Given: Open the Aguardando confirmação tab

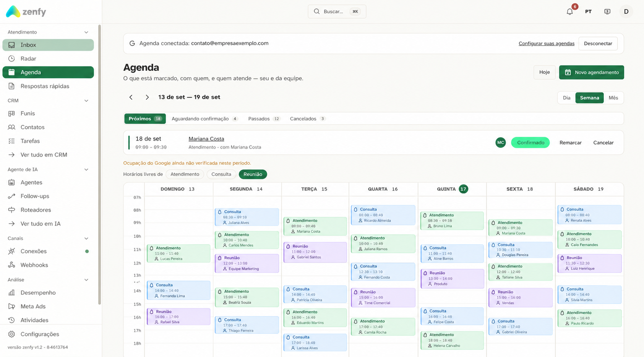Looking at the screenshot, I should 205,119.
